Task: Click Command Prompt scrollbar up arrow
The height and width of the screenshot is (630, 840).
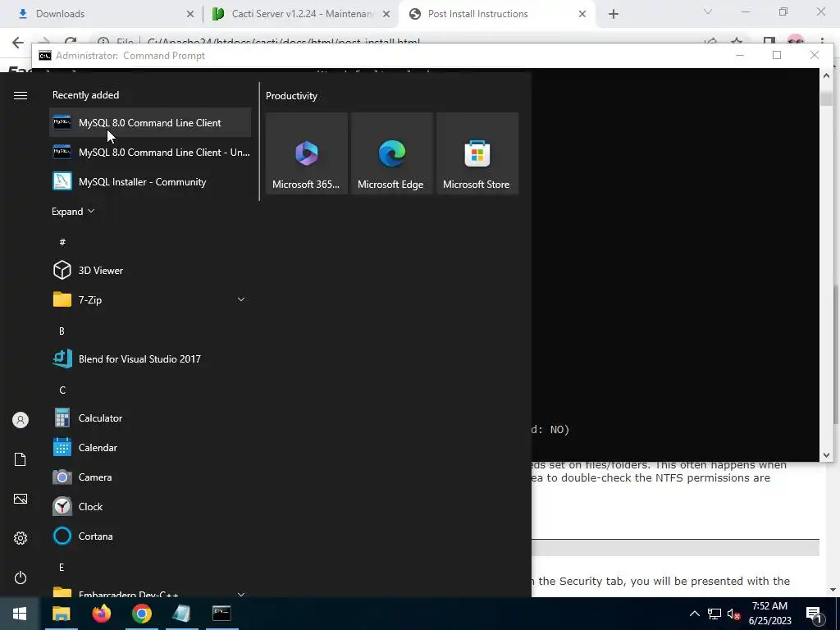Action: tap(826, 75)
